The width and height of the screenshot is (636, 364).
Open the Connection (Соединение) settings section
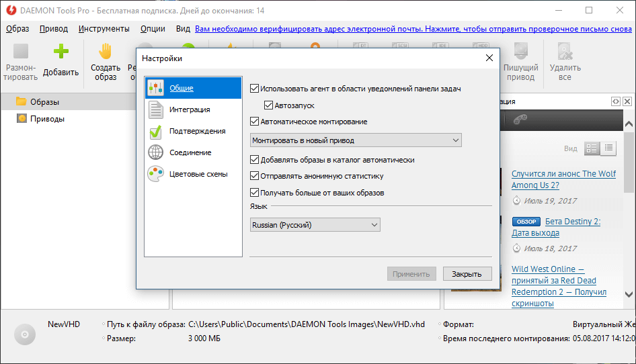193,152
